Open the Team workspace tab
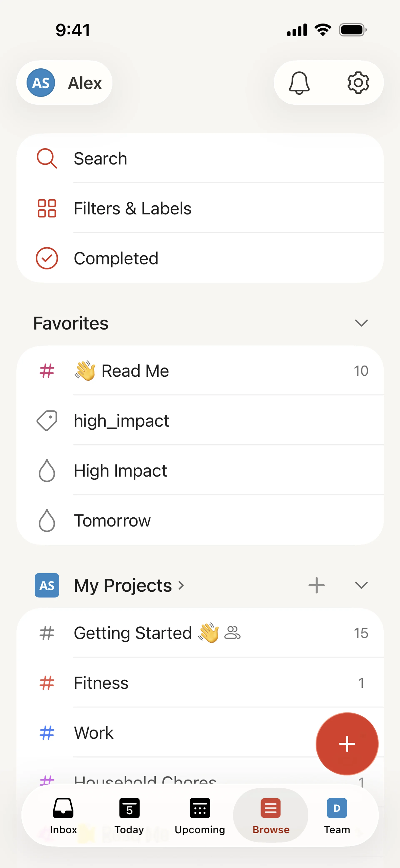The height and width of the screenshot is (868, 400). point(337,815)
